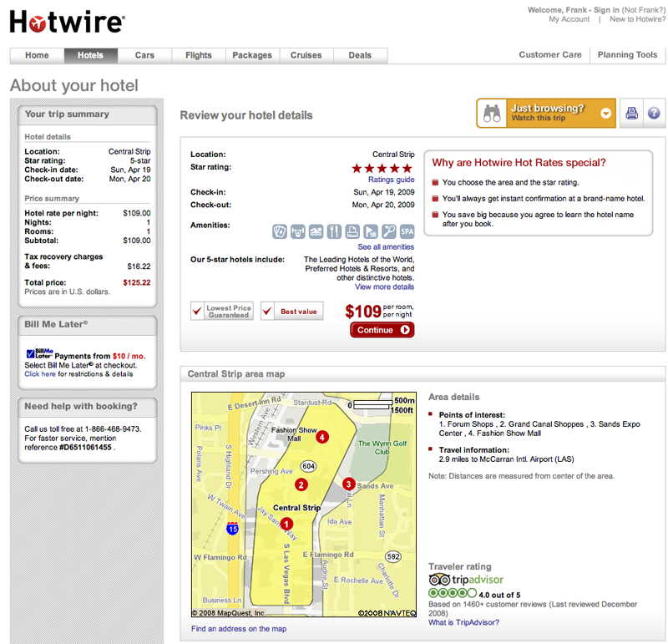Click the printer icon beside Just browsing

(x=631, y=114)
